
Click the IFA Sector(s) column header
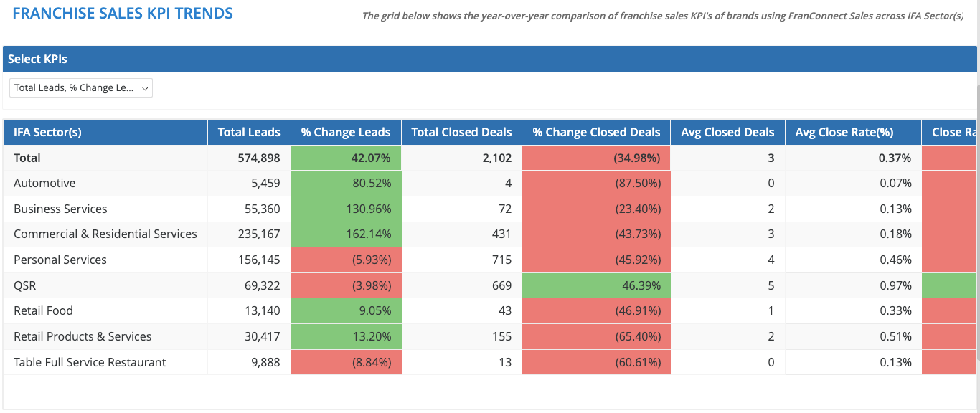tap(47, 132)
